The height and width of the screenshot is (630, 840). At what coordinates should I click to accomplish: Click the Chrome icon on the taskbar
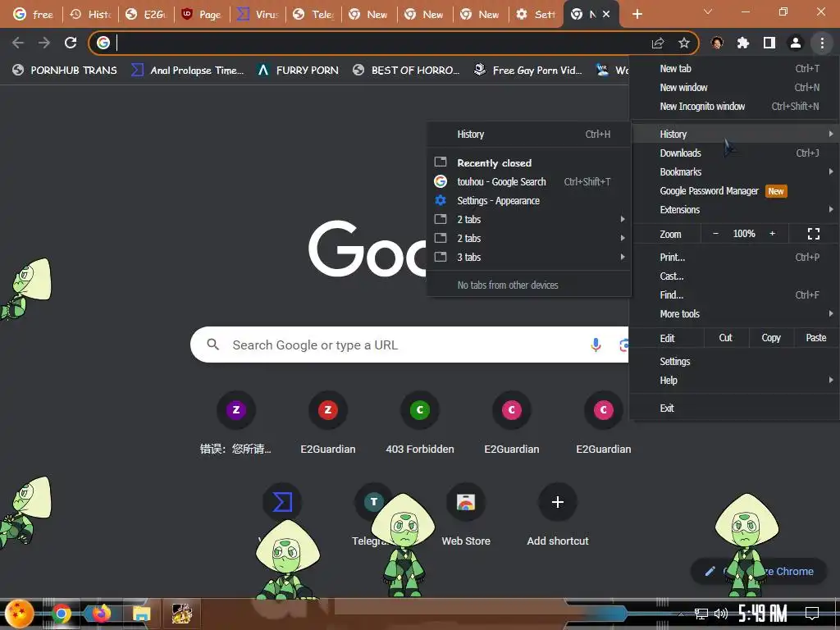pyautogui.click(x=62, y=614)
